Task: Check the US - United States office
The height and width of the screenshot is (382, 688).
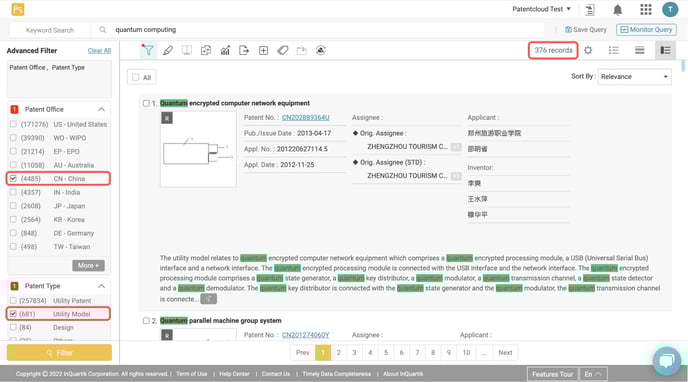Action: coord(13,124)
